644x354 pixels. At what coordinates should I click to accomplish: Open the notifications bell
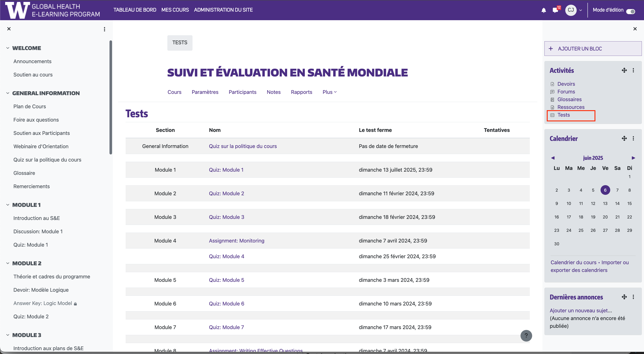click(544, 10)
